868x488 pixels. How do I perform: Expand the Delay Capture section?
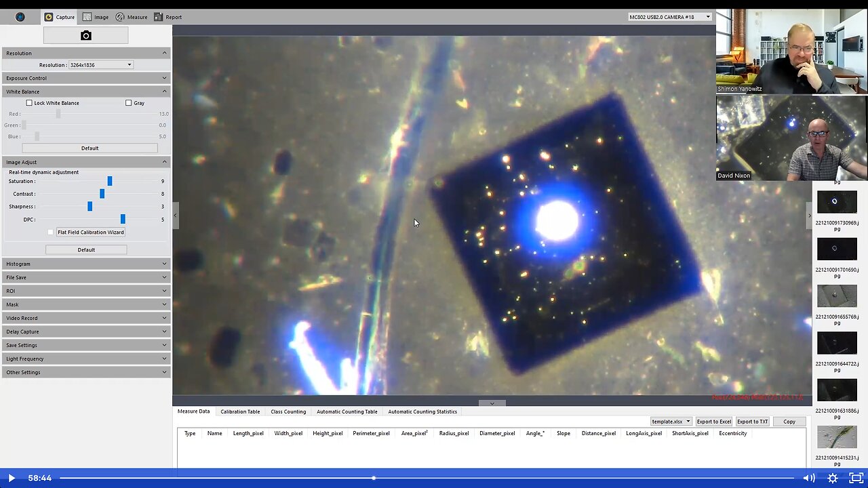coord(85,331)
